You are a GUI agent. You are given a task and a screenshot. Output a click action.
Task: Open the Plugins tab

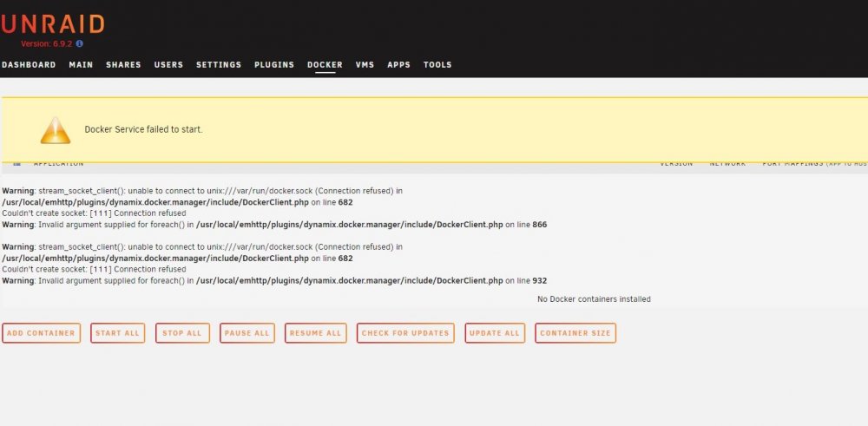point(274,65)
